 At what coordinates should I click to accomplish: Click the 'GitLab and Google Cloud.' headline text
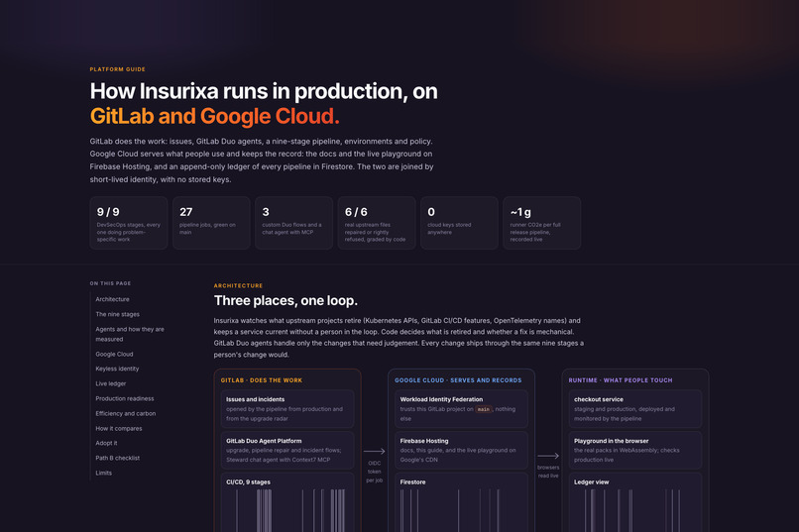(214, 117)
